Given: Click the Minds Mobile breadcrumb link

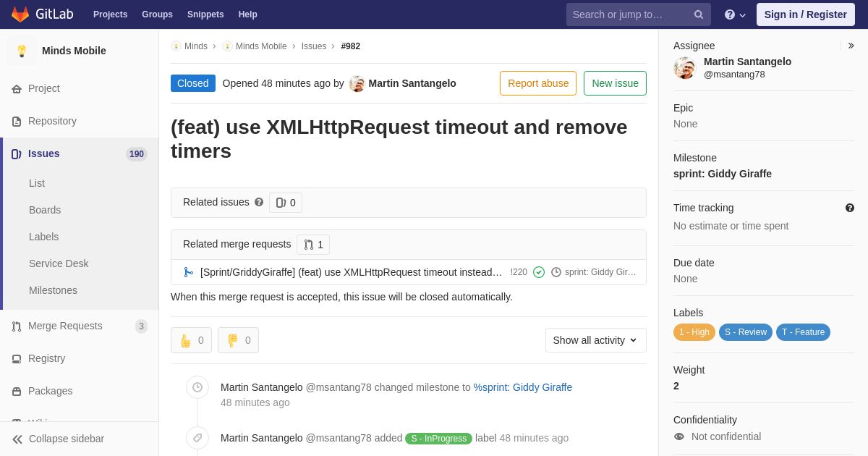Looking at the screenshot, I should coord(261,46).
